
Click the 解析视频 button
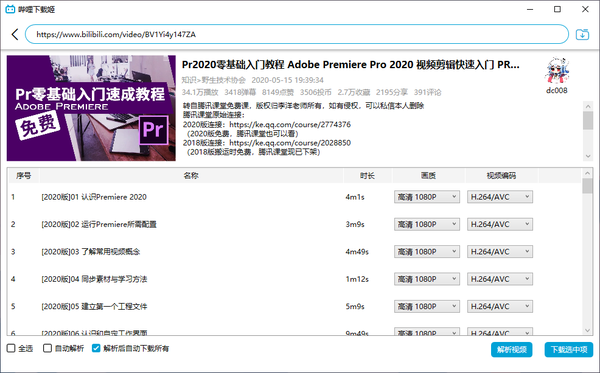click(512, 349)
